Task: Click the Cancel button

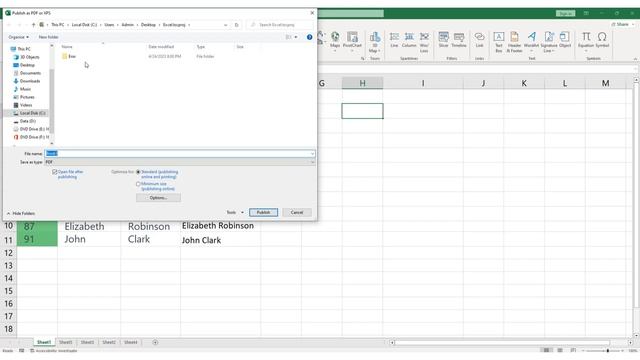Action: click(x=297, y=212)
